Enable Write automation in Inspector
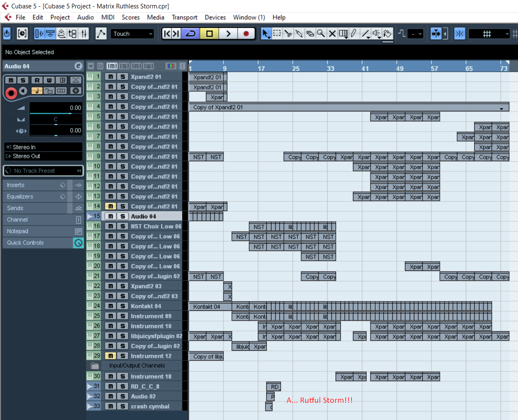This screenshot has height=420, width=518. click(x=49, y=80)
